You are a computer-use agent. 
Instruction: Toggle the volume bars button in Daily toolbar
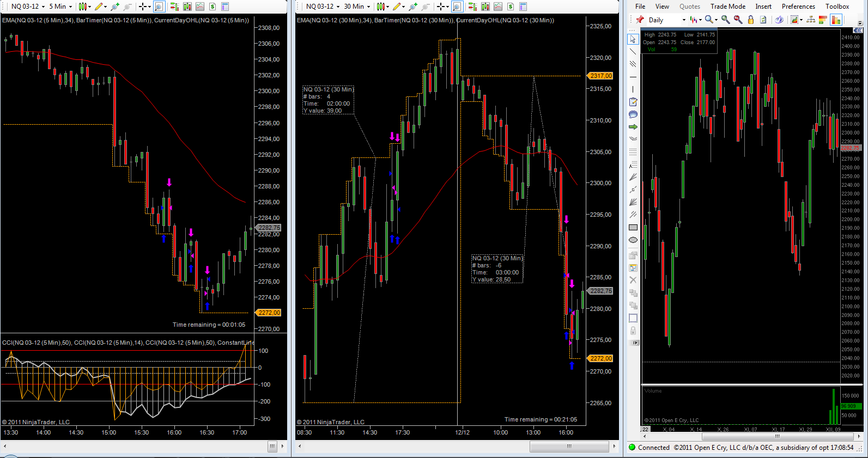tap(836, 20)
